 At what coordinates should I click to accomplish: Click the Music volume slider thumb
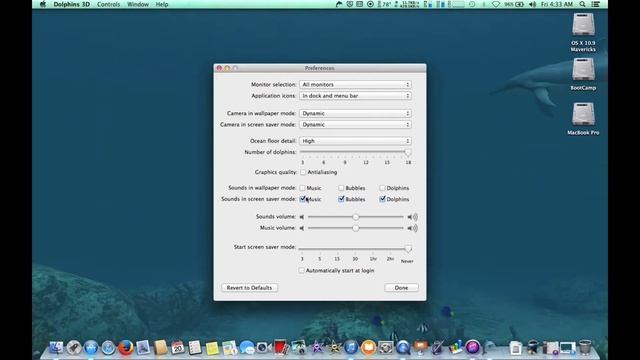[x=356, y=228]
